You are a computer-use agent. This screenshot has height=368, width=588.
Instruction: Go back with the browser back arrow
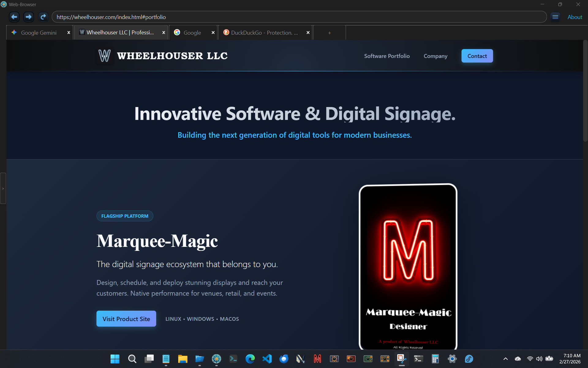click(14, 17)
